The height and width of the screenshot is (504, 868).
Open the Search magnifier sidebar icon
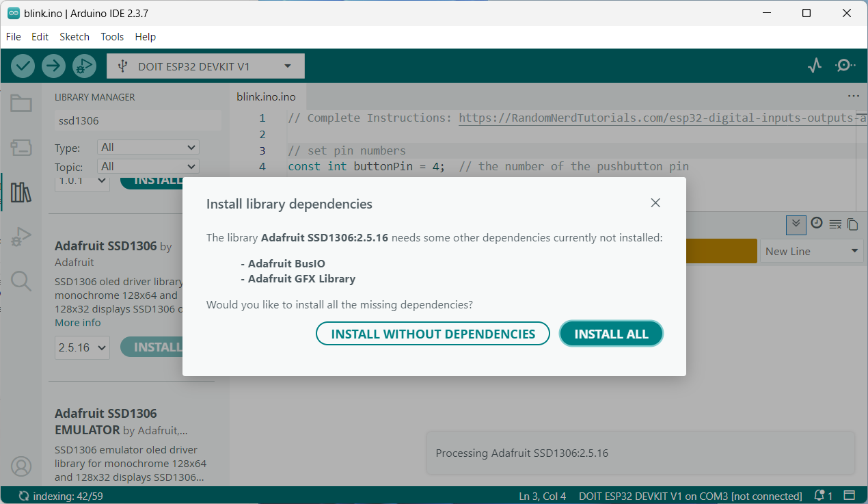click(21, 281)
